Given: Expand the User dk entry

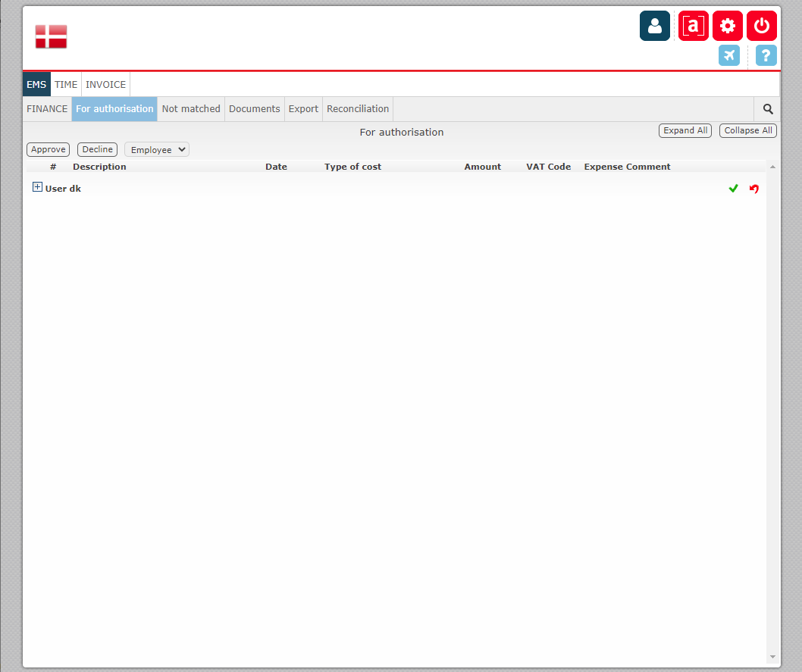Looking at the screenshot, I should tap(37, 186).
